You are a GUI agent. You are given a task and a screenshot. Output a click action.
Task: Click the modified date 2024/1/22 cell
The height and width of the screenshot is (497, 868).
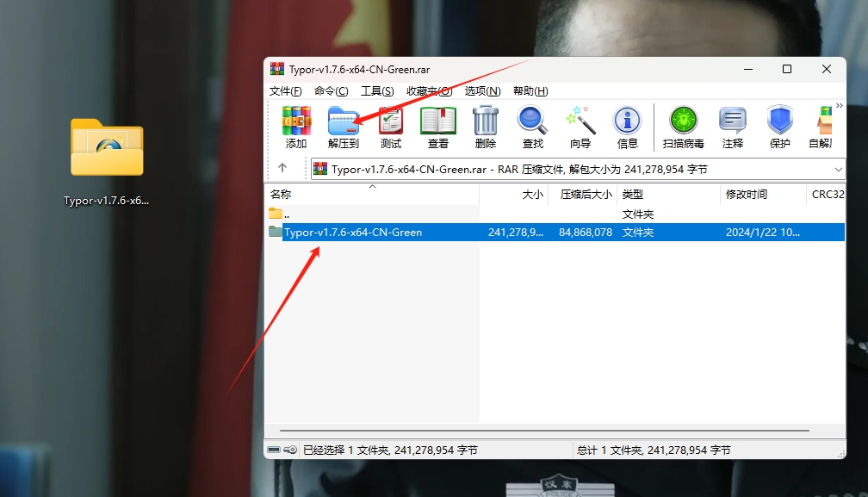(763, 233)
